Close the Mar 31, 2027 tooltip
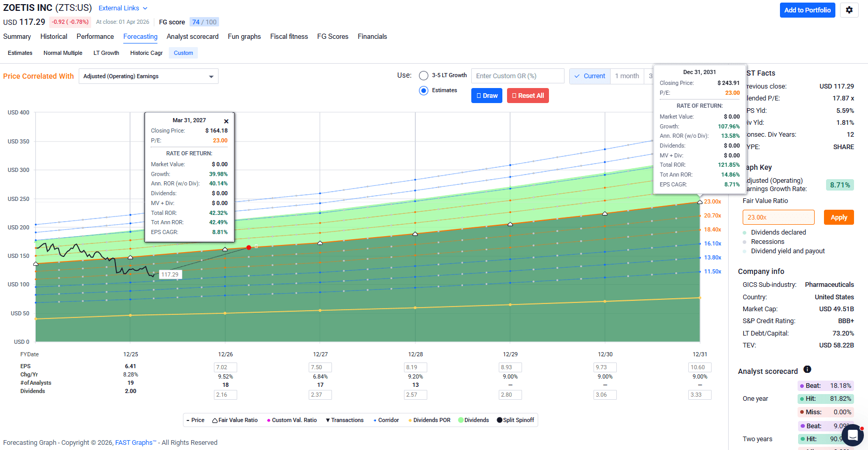This screenshot has width=868, height=450. 226,121
